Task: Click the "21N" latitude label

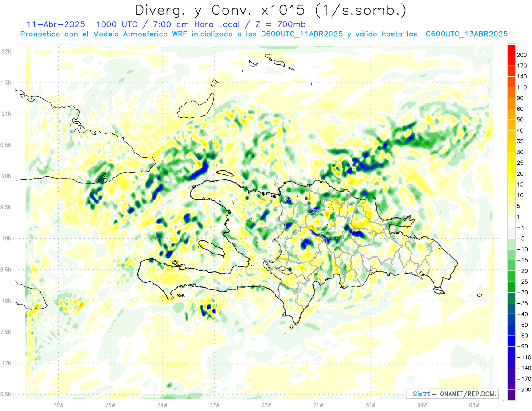Action: (7, 114)
